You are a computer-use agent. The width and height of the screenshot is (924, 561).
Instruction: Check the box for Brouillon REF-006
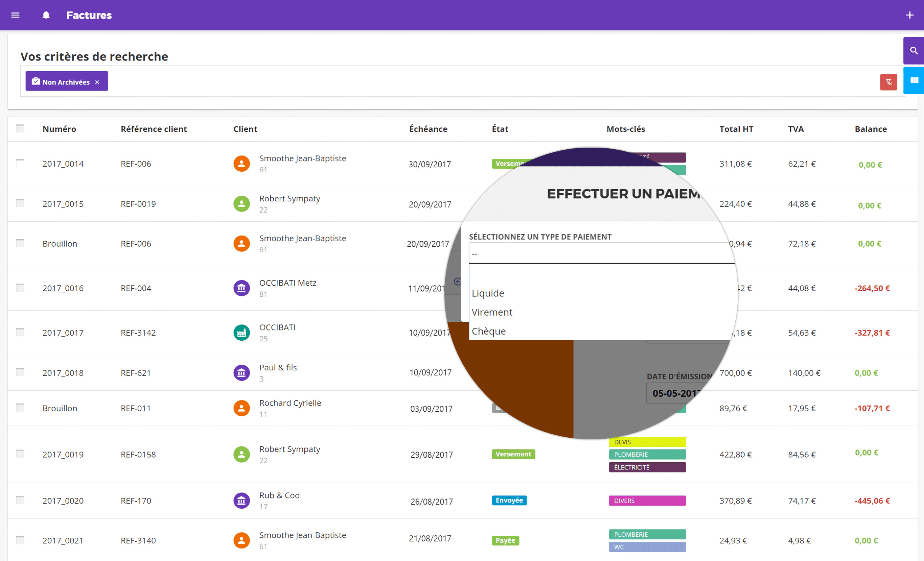tap(20, 243)
